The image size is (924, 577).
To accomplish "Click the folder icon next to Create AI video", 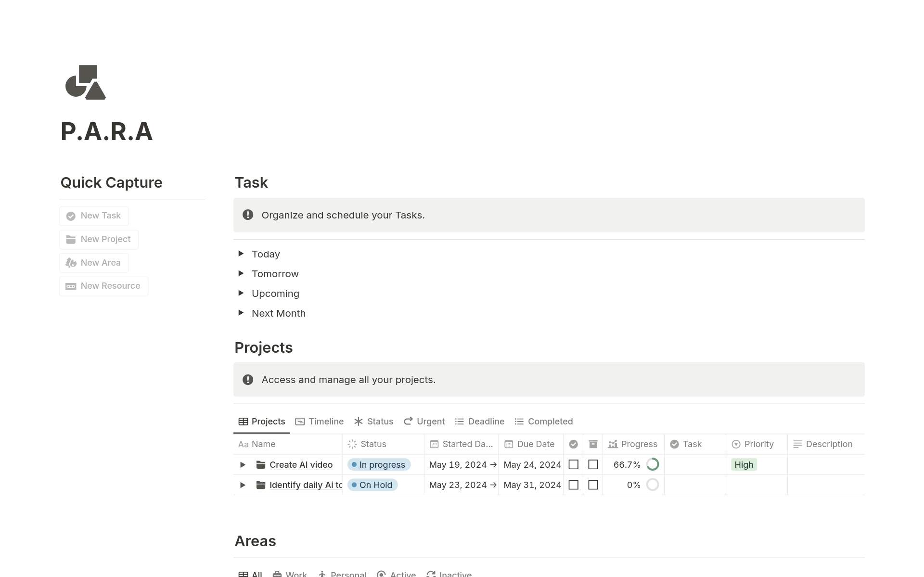I will point(261,464).
